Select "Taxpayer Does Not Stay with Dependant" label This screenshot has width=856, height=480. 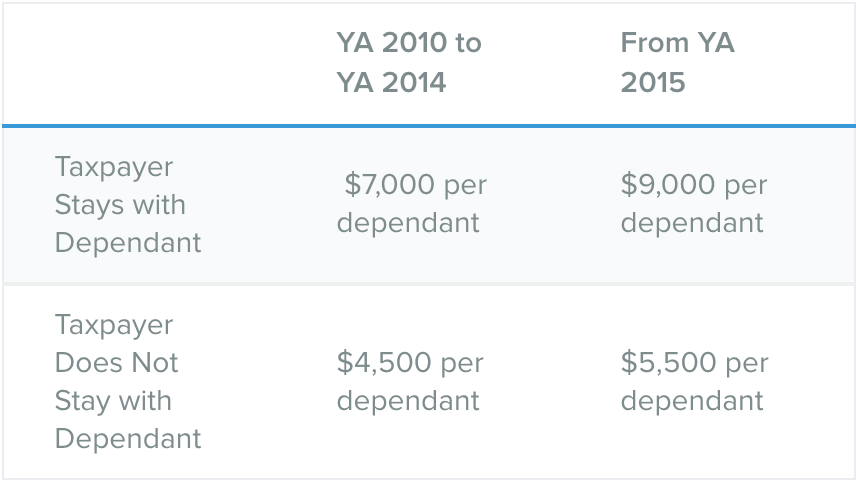coord(128,382)
